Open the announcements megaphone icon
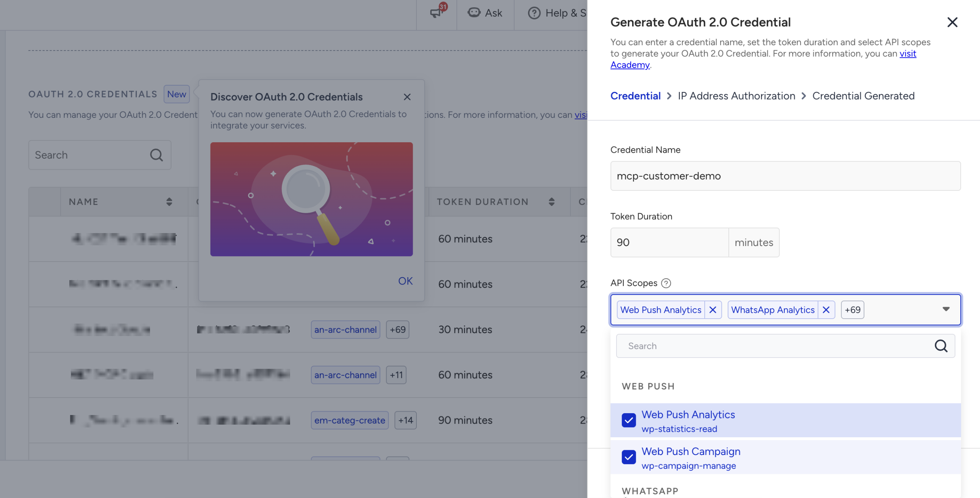The image size is (980, 498). pos(436,13)
